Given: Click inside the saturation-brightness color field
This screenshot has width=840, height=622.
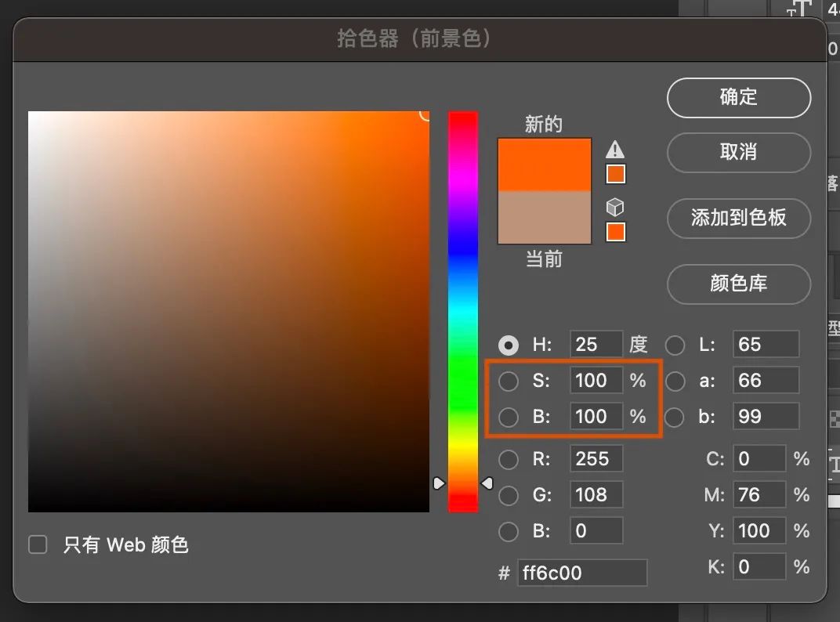Looking at the screenshot, I should (x=229, y=311).
